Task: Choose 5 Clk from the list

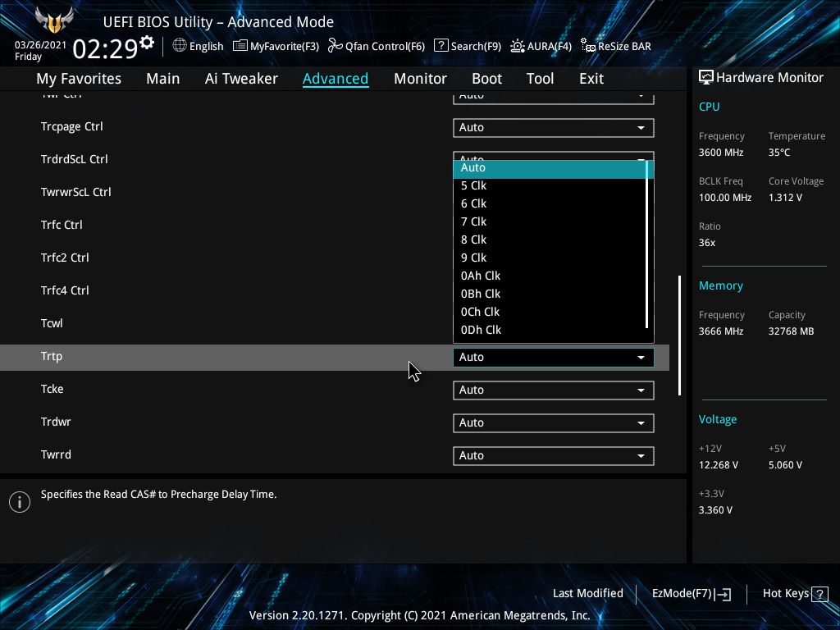Action: pos(550,186)
